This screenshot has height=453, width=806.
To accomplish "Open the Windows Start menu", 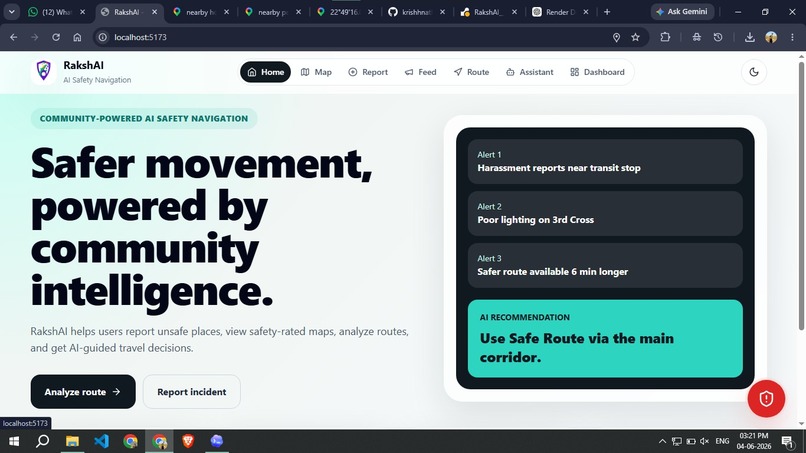I will 14,441.
